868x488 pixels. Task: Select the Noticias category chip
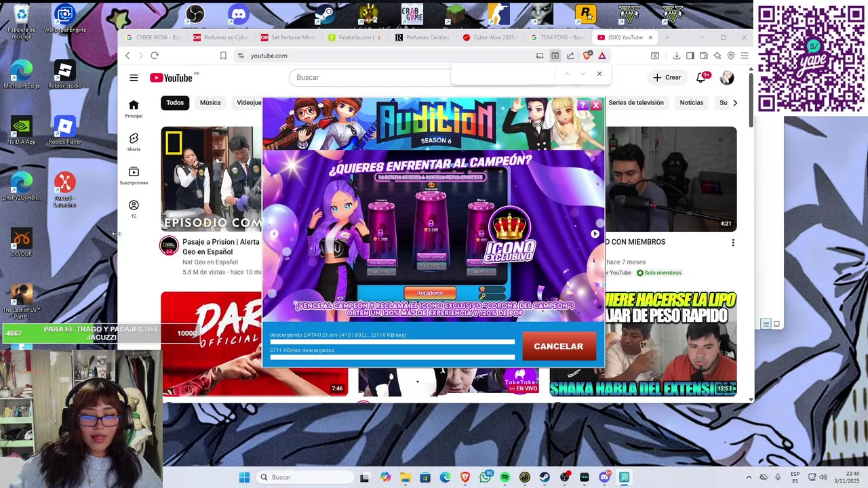692,102
